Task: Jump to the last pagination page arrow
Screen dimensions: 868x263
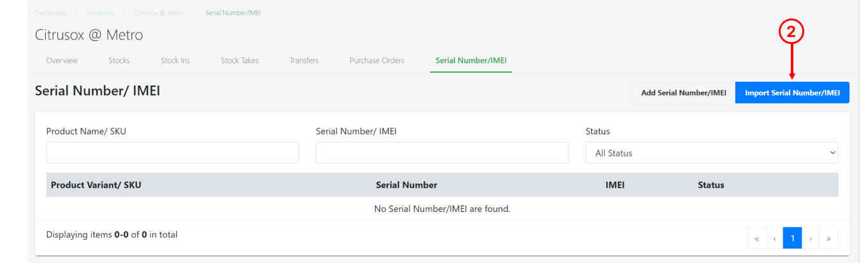Action: (x=828, y=238)
